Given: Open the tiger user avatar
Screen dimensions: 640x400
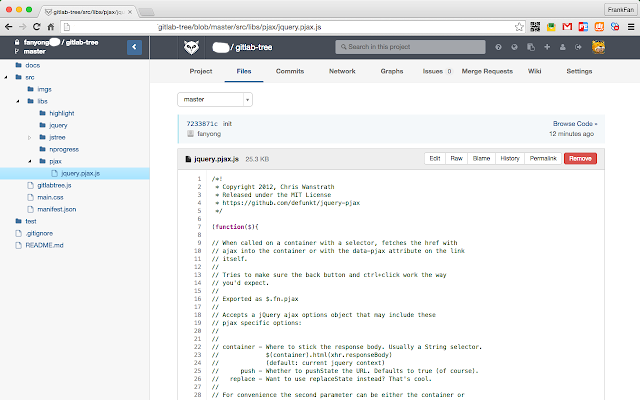Looking at the screenshot, I should coord(598,47).
